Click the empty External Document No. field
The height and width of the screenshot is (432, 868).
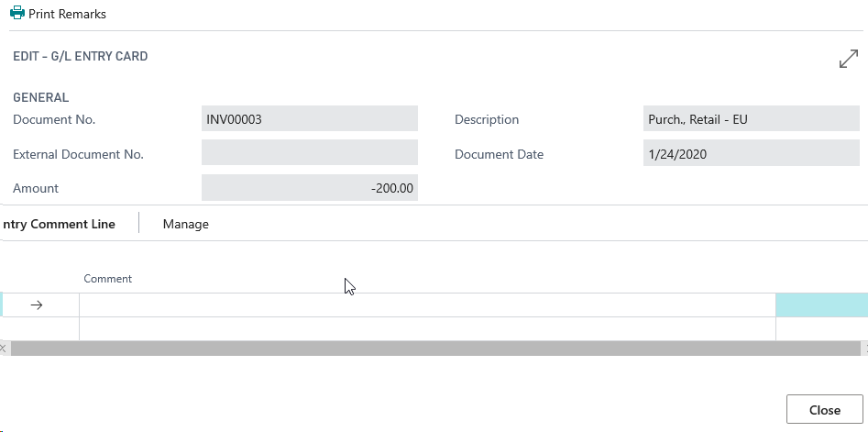click(x=309, y=153)
